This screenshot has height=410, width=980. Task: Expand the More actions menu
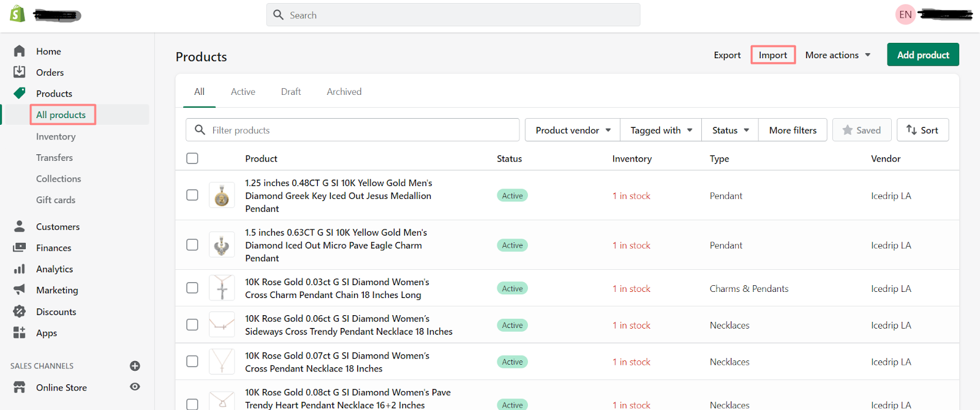pyautogui.click(x=837, y=55)
